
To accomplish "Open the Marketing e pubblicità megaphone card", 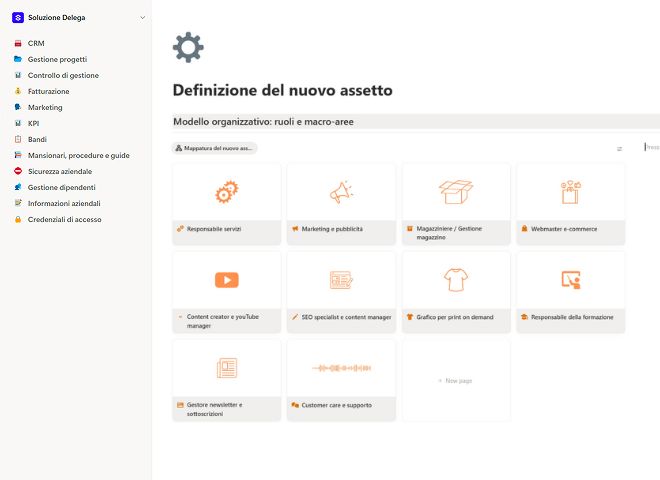I will pos(341,192).
